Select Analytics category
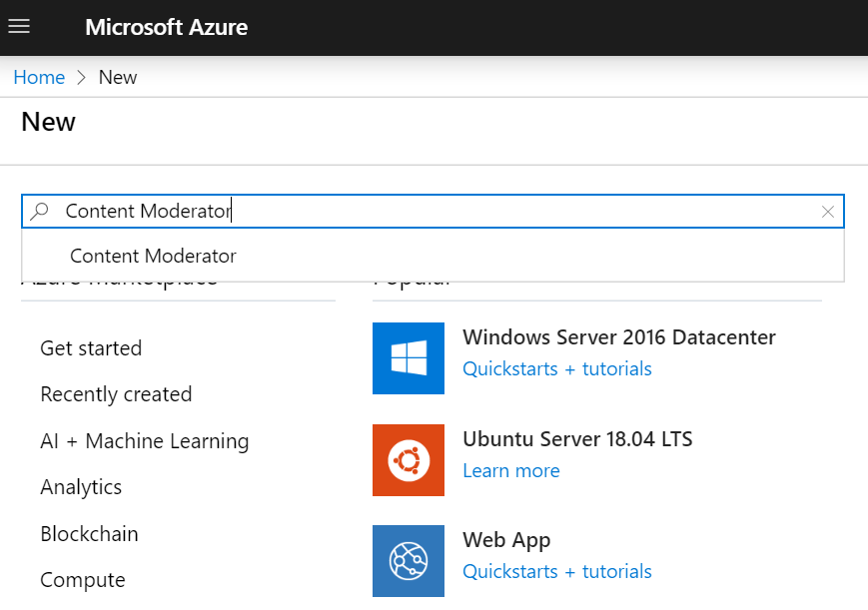The width and height of the screenshot is (868, 610). point(81,487)
